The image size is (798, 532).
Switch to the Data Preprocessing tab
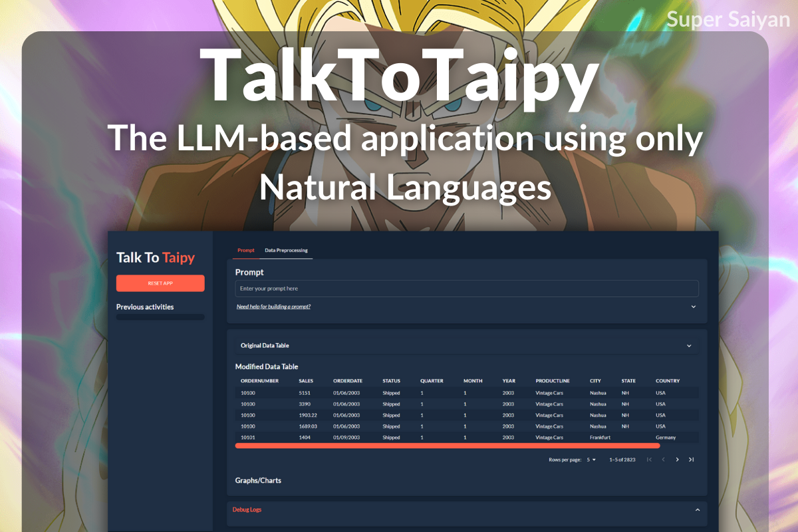(286, 250)
